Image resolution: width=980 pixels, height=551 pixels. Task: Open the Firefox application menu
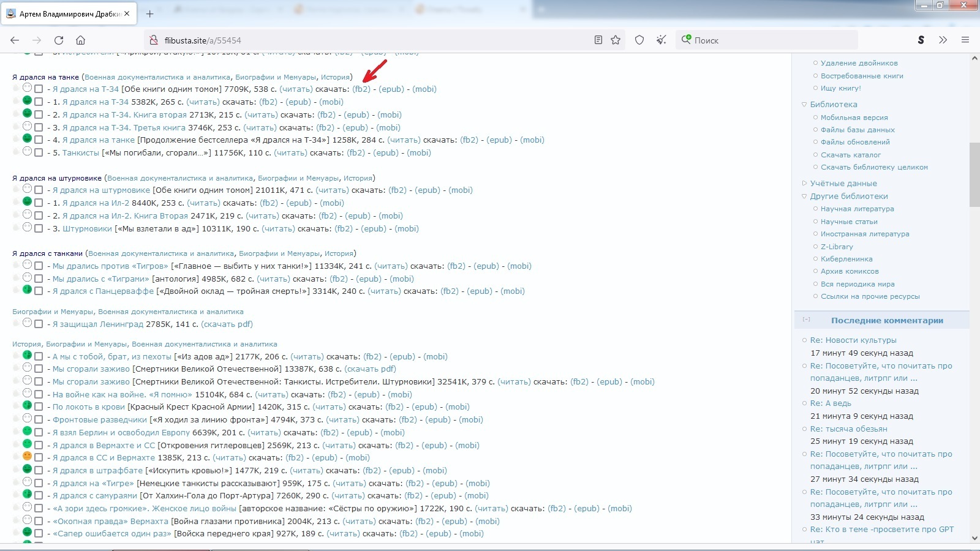[x=965, y=40]
